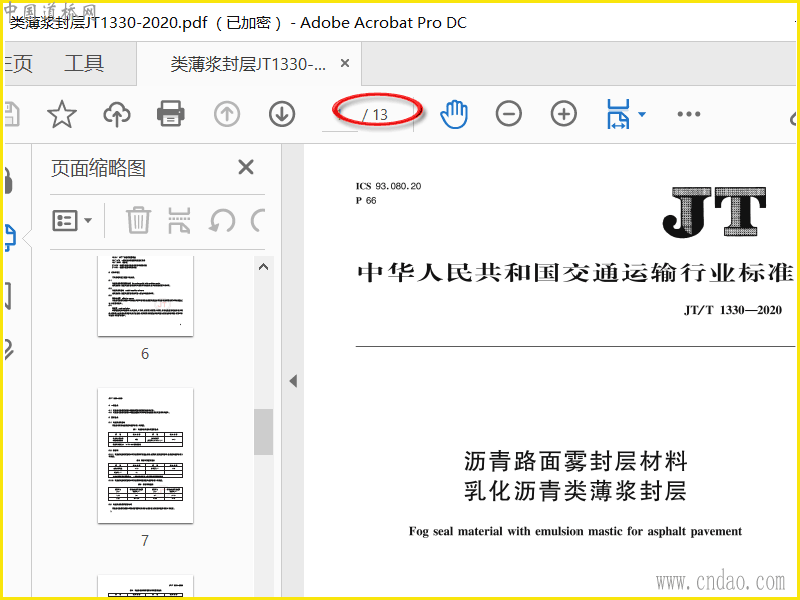
Task: Click the 乳化沥青类薄浆封层 subtitle line
Action: click(x=575, y=491)
